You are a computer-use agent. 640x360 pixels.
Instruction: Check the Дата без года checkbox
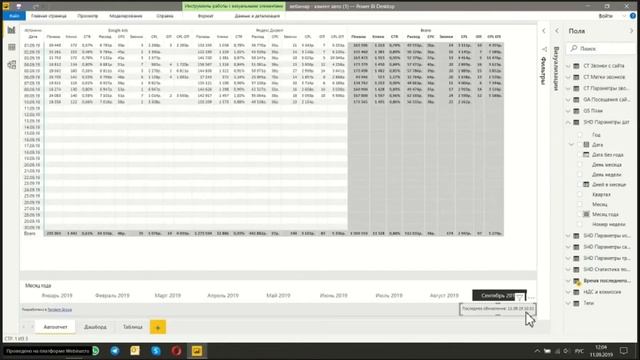pyautogui.click(x=580, y=155)
